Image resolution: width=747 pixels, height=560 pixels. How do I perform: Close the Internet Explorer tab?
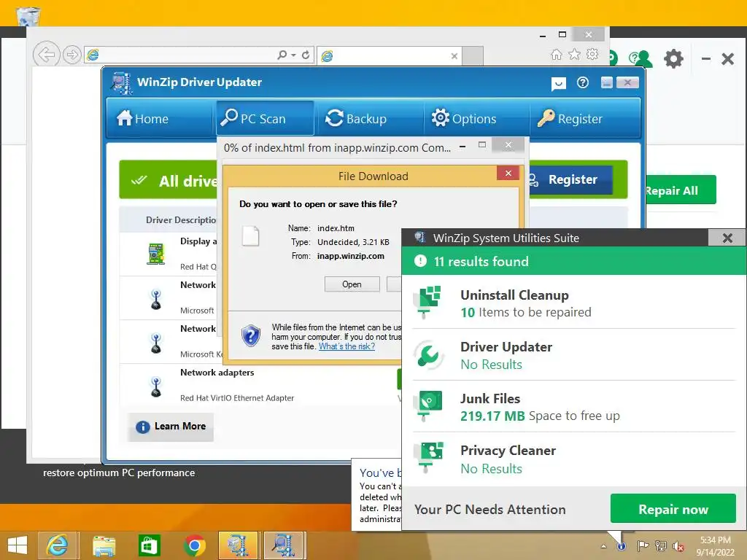point(454,55)
